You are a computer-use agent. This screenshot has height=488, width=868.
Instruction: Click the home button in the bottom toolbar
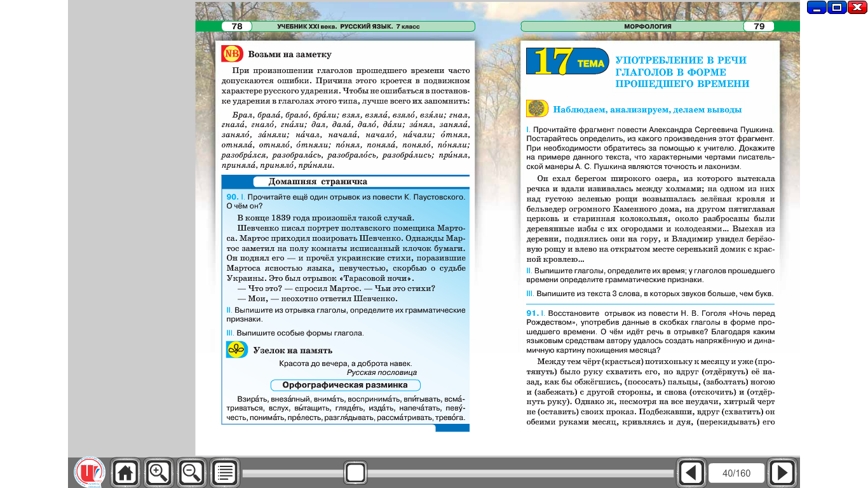click(x=125, y=473)
